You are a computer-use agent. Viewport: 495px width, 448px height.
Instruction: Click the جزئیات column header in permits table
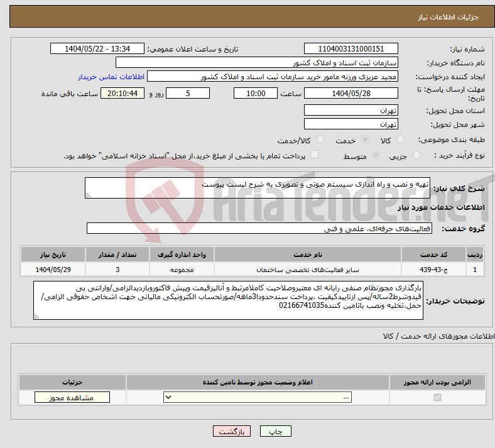[72, 382]
